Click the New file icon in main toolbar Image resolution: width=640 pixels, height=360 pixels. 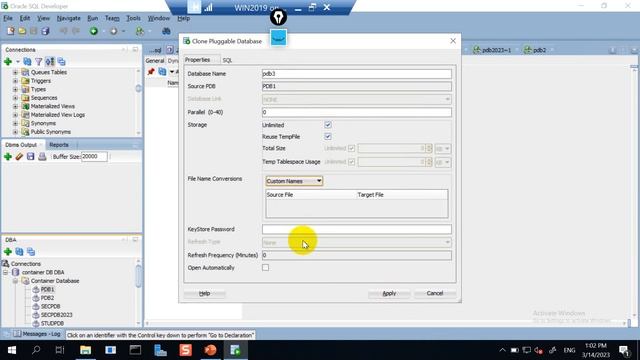point(11,31)
